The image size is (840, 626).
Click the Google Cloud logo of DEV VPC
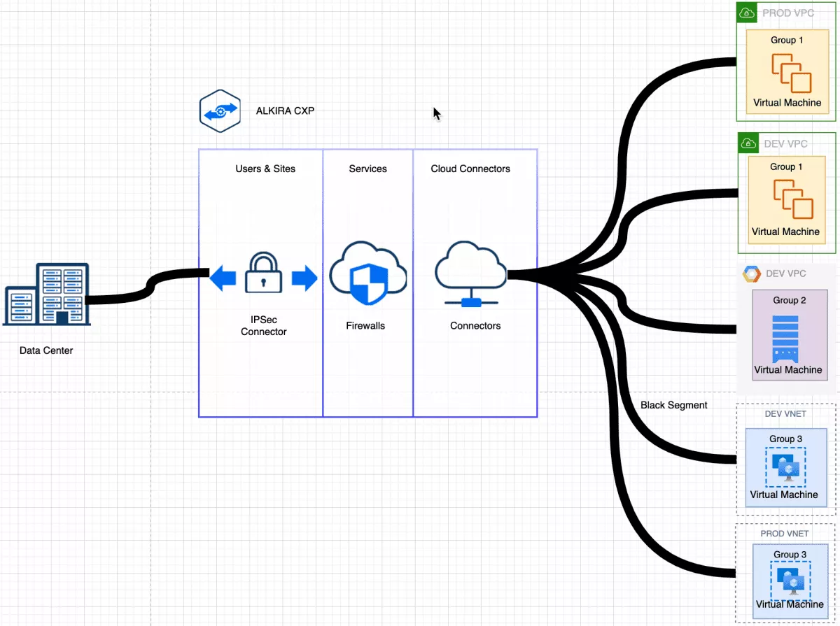click(x=752, y=274)
